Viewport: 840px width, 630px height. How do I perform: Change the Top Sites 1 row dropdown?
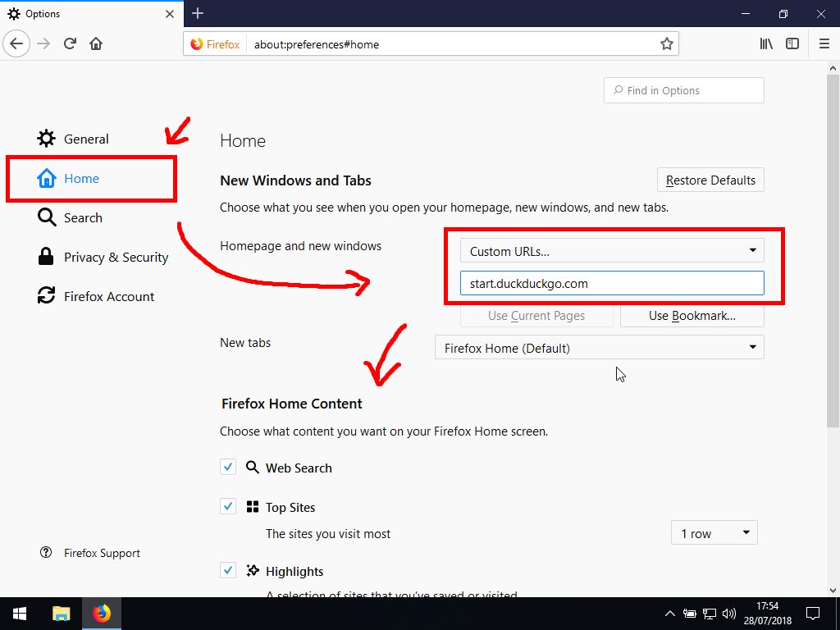(714, 533)
